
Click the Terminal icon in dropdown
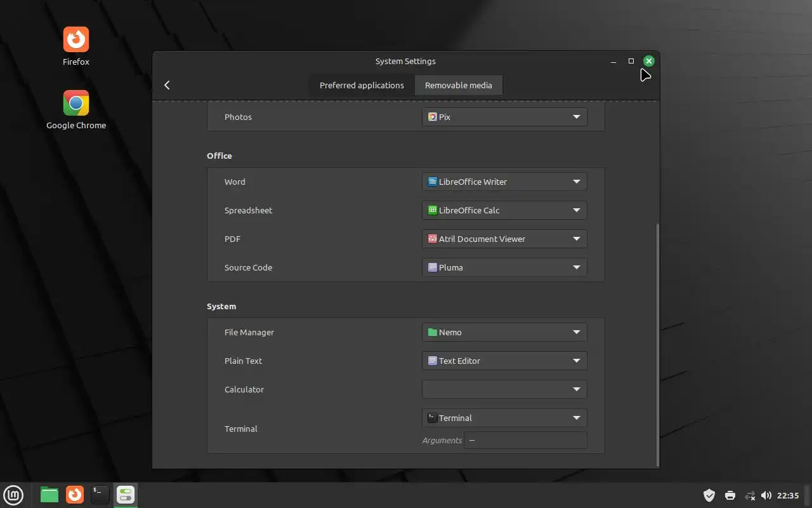433,418
